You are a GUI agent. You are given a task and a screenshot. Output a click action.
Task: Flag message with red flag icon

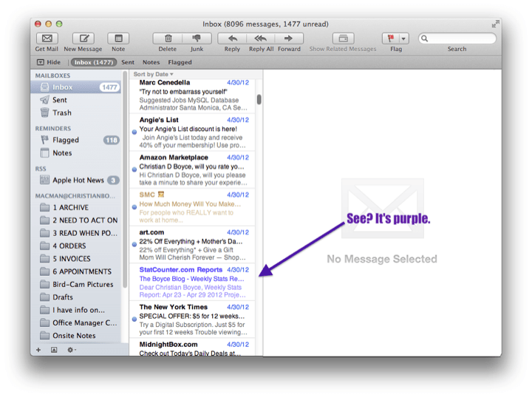pos(391,38)
